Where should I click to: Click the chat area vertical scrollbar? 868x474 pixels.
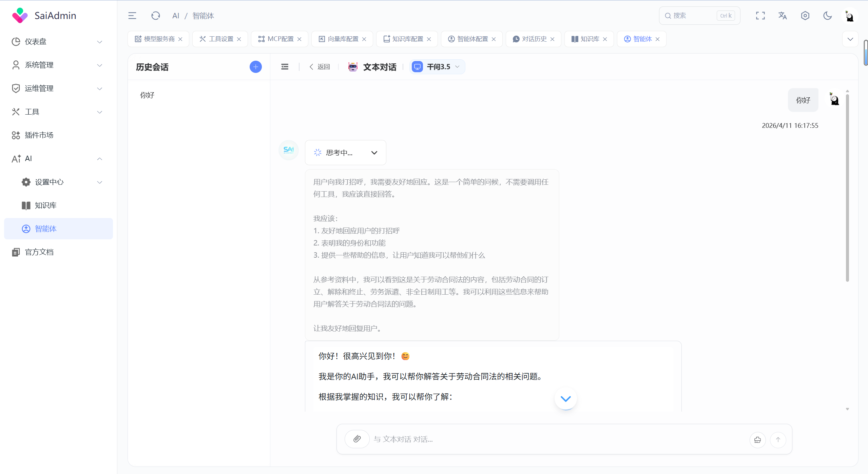(x=847, y=186)
